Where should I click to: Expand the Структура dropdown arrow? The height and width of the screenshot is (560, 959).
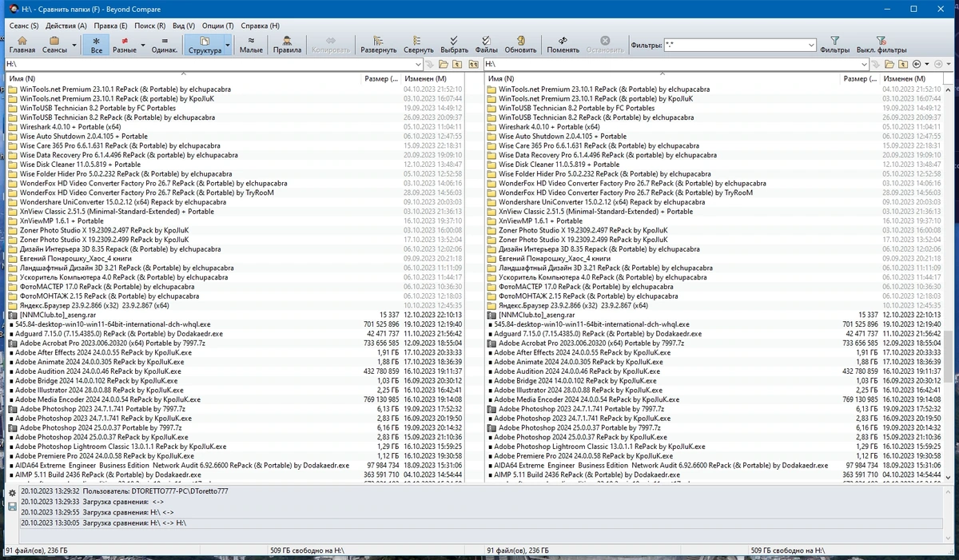[x=228, y=46]
